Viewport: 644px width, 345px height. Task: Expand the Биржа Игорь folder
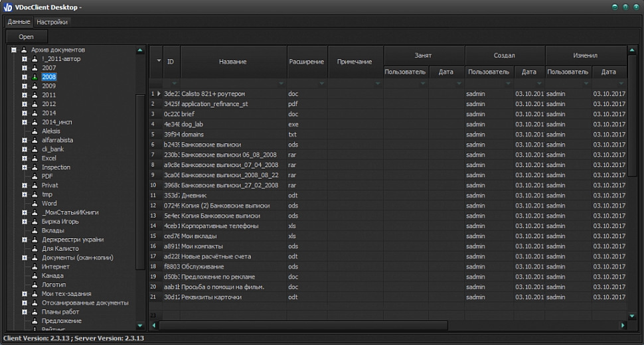click(x=24, y=222)
